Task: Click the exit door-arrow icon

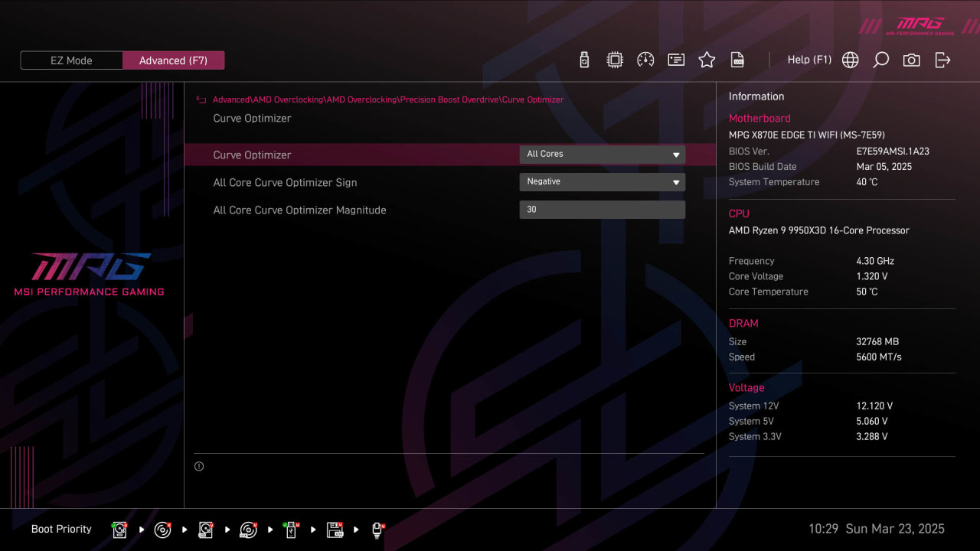Action: point(942,60)
